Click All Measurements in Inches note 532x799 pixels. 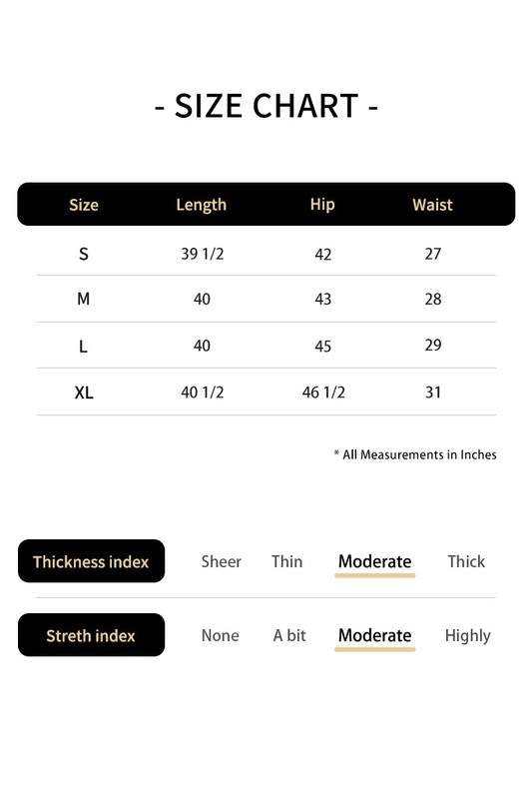(415, 454)
